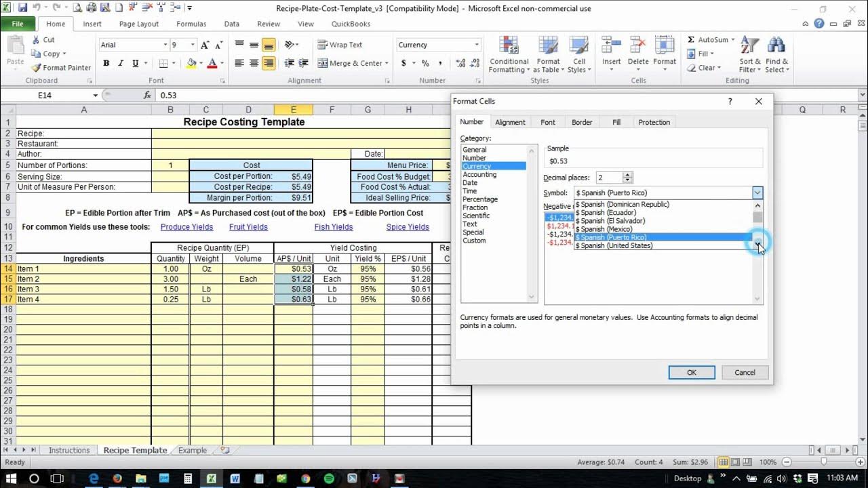
Task: Click the font color red A
Action: point(212,63)
